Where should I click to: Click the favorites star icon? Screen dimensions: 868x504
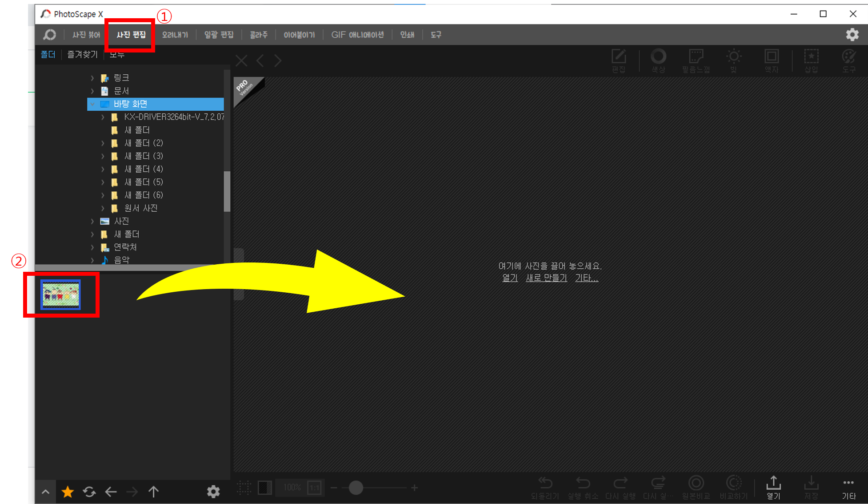68,492
